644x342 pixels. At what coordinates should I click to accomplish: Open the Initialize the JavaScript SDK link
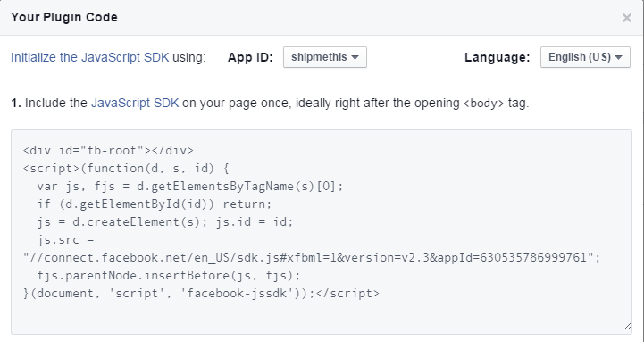89,57
